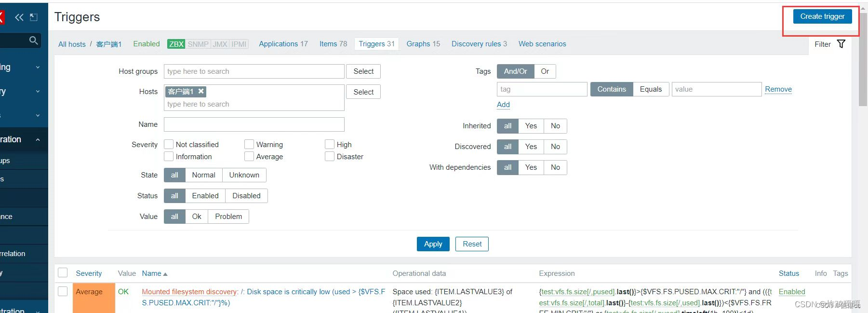Select the And/Or tags mode
Viewport: 868px width, 313px height.
coord(516,71)
